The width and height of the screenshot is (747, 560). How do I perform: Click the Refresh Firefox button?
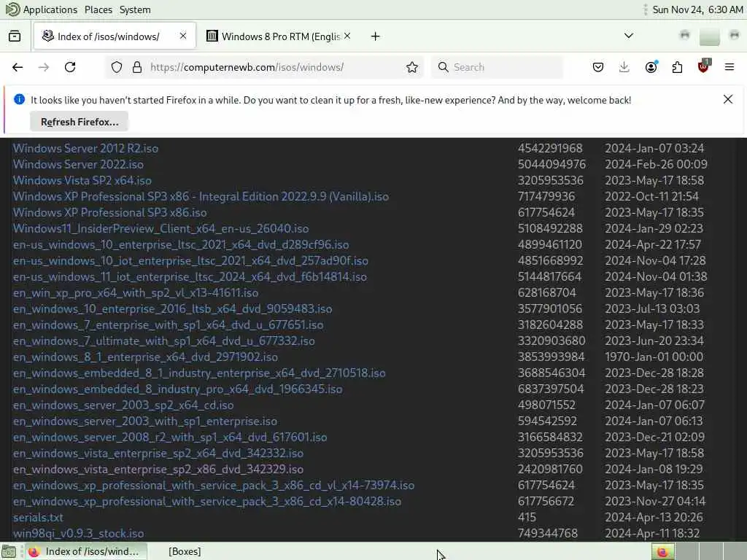(79, 122)
